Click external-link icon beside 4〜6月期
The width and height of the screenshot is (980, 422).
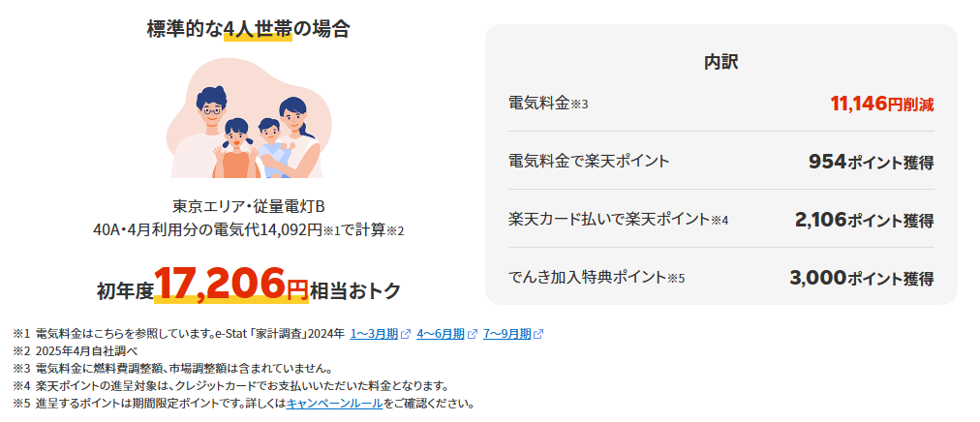(472, 334)
